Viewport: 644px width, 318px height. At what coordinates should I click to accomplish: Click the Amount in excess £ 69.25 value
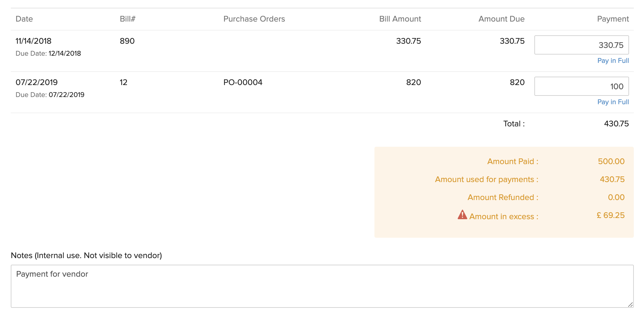(x=610, y=215)
